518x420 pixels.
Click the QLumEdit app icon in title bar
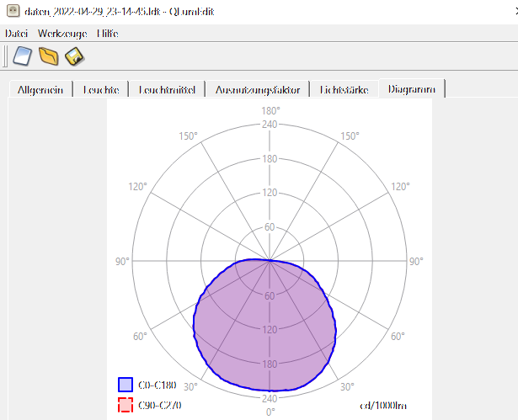coord(13,11)
